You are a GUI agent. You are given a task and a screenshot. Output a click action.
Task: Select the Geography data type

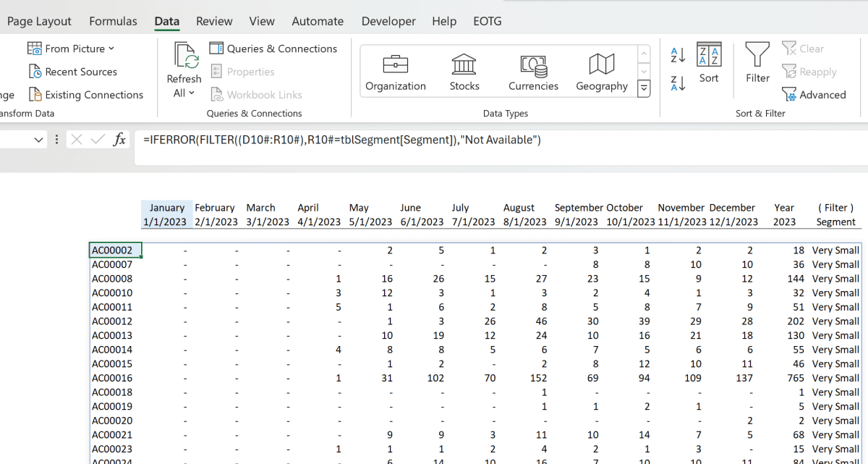(601, 70)
